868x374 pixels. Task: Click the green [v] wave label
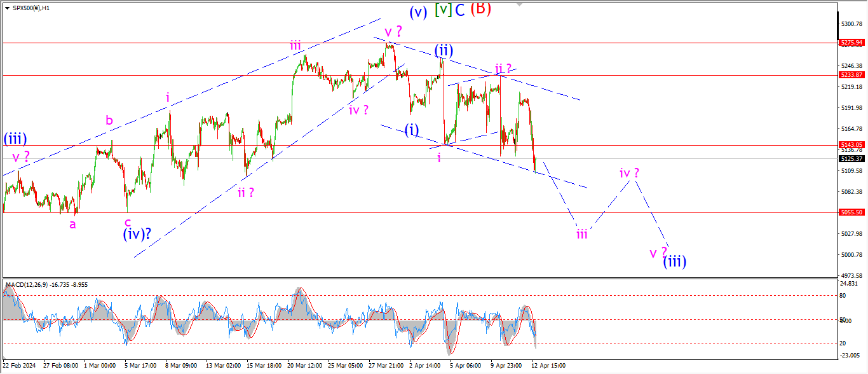pos(443,10)
